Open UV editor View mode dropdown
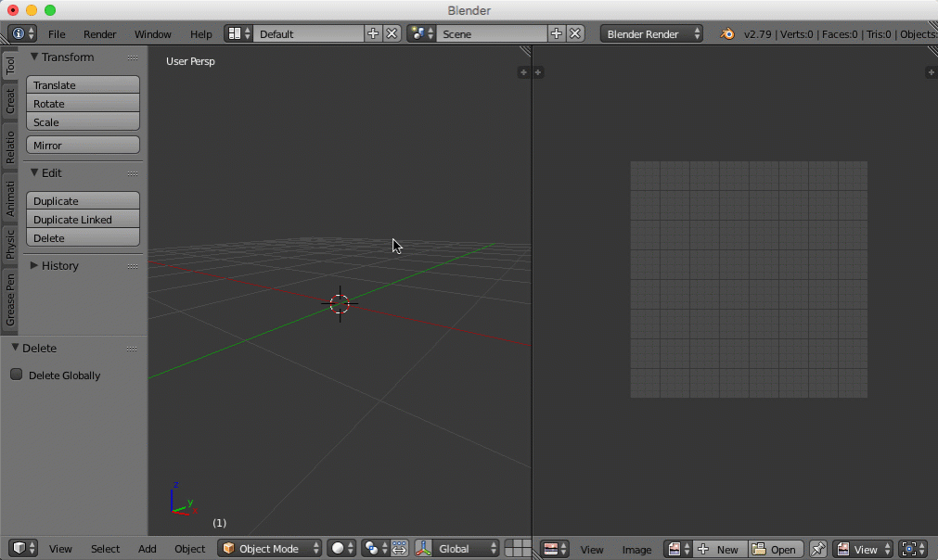The image size is (938, 560). point(863,549)
